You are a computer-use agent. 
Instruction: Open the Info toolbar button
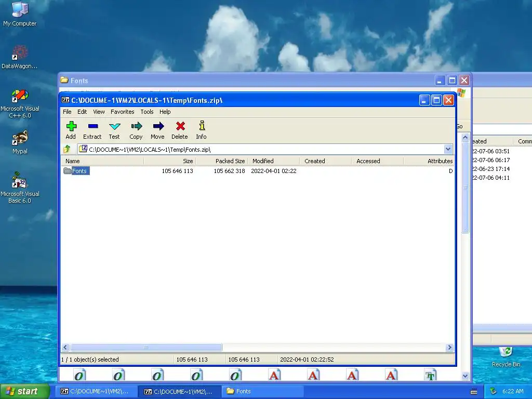tap(202, 130)
